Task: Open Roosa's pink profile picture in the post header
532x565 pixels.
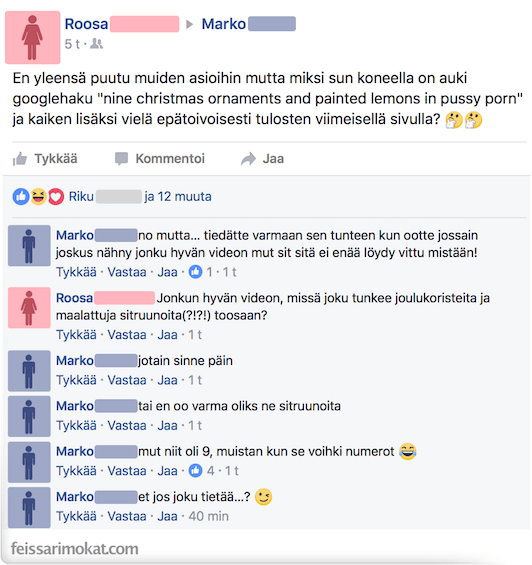Action: pos(32,37)
